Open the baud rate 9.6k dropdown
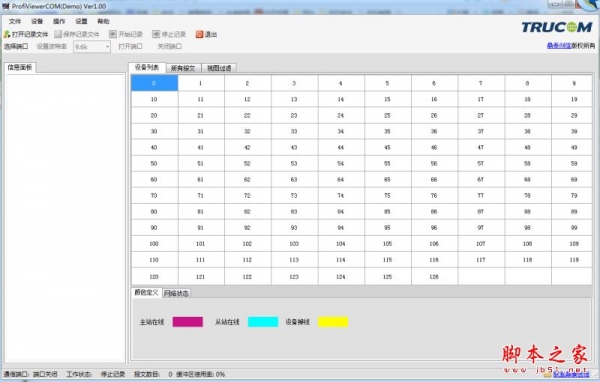The image size is (600, 382). click(92, 47)
